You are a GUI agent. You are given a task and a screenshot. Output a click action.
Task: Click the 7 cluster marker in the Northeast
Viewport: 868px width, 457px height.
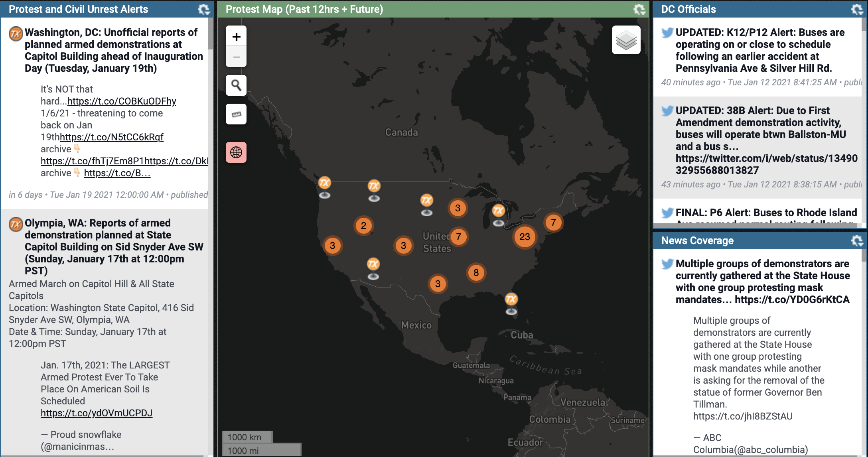[x=553, y=223]
